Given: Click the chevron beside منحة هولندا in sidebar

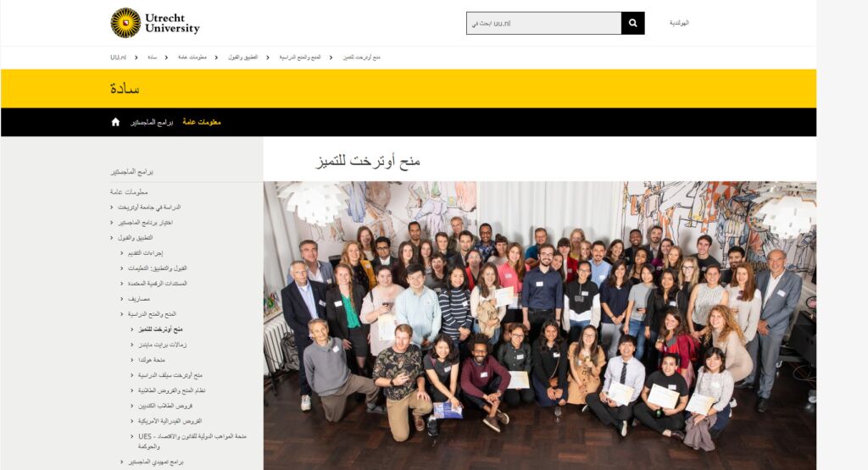Looking at the screenshot, I should click(x=131, y=360).
